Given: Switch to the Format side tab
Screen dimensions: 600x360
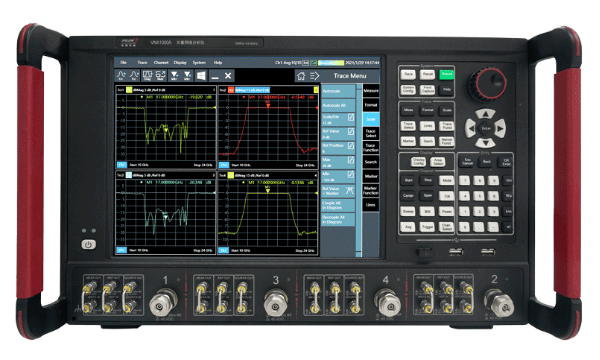Looking at the screenshot, I should pyautogui.click(x=370, y=105).
